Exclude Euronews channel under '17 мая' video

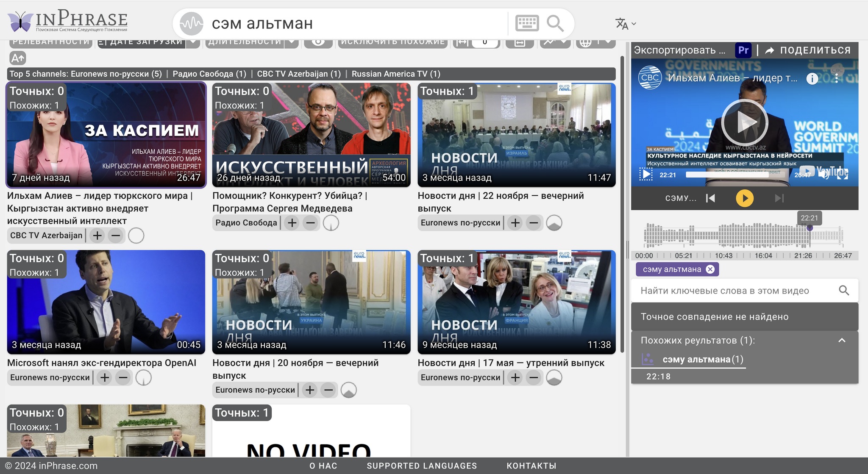tap(534, 377)
